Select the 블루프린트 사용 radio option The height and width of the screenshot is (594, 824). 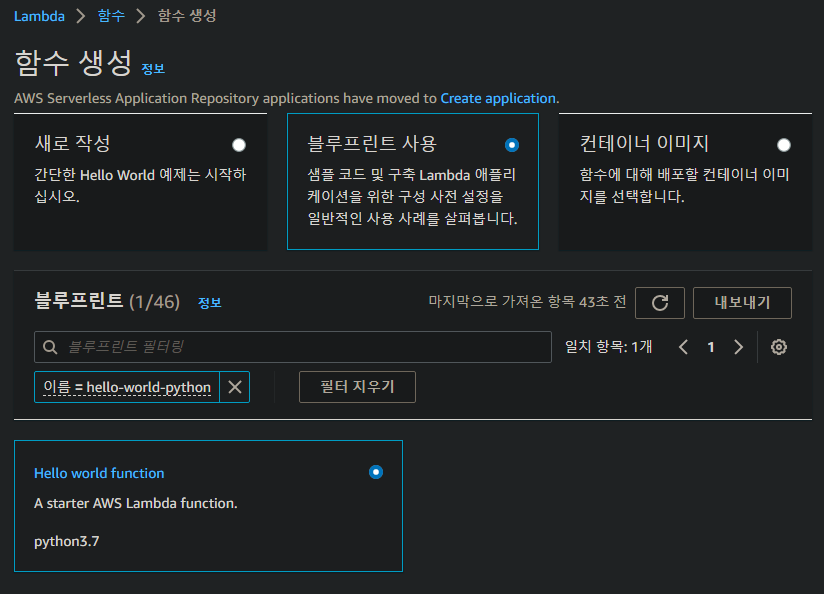pos(511,145)
